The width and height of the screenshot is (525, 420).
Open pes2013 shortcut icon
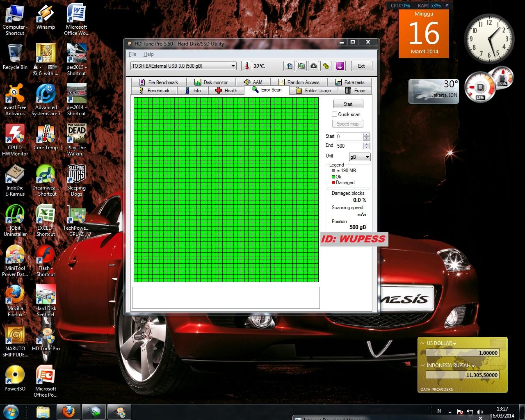pos(76,60)
